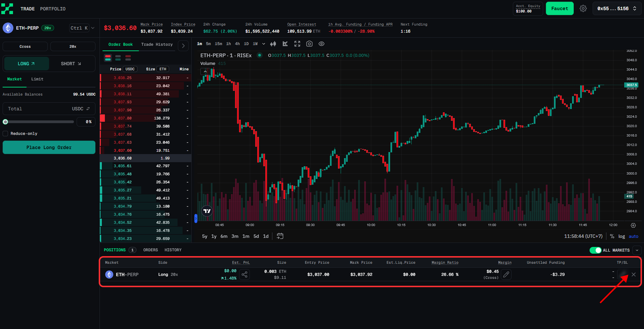Toggle the All Markets switch off
The height and width of the screenshot is (329, 644).
(x=595, y=250)
